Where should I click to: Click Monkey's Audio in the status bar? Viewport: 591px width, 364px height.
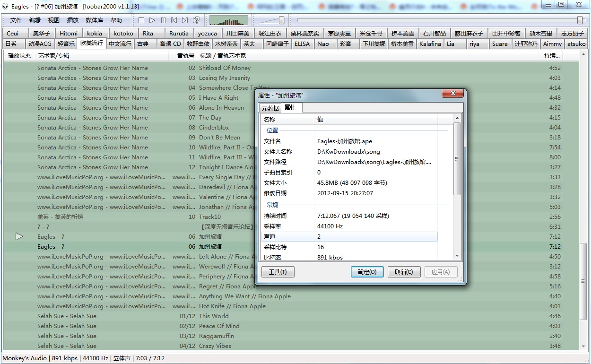(25, 358)
